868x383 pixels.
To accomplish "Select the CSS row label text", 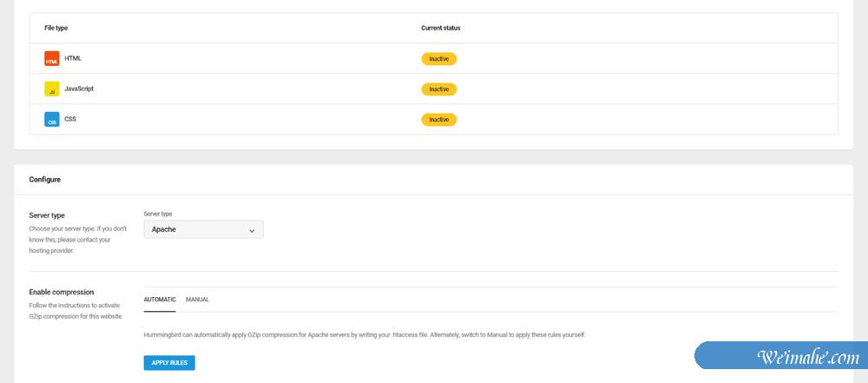I will 70,119.
